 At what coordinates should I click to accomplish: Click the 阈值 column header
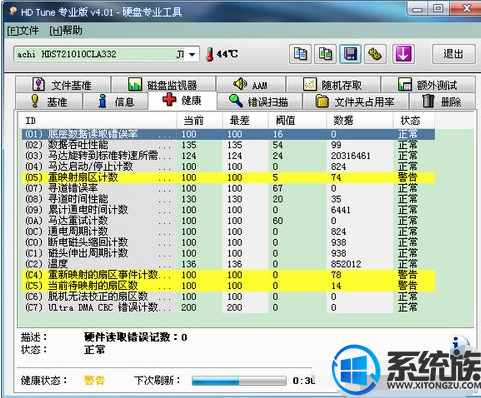coord(297,120)
